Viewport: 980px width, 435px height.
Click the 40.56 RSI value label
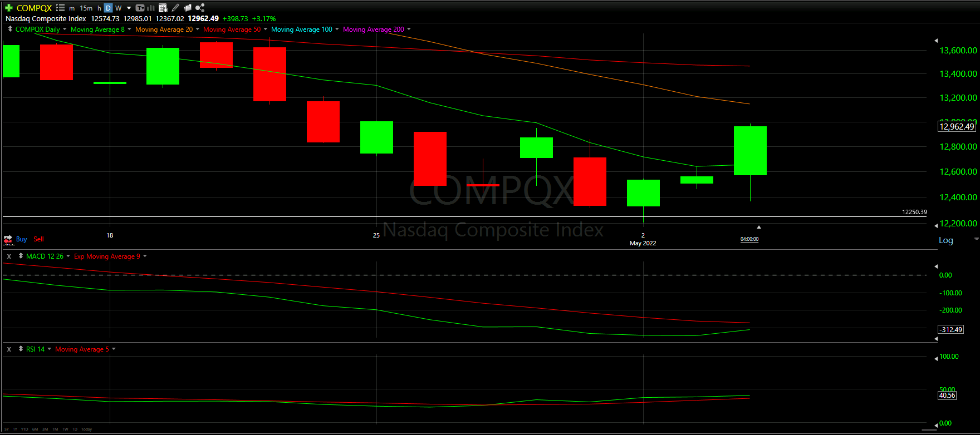click(x=947, y=396)
